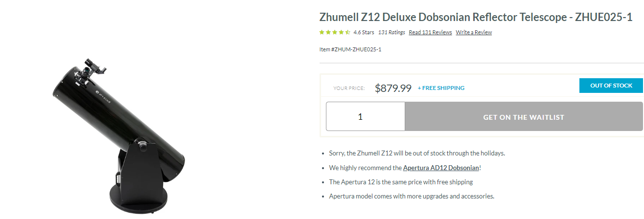The height and width of the screenshot is (219, 644).
Task: Click the Out of Stock badge
Action: [x=611, y=86]
